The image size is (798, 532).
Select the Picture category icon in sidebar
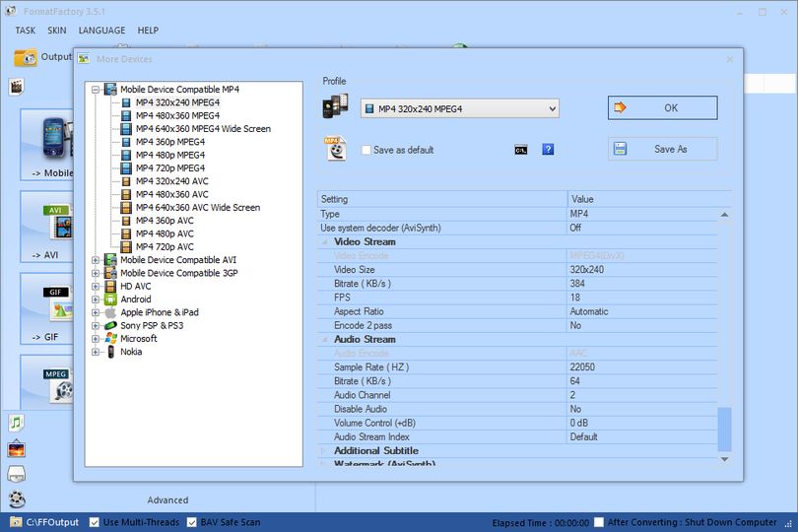coord(17,448)
